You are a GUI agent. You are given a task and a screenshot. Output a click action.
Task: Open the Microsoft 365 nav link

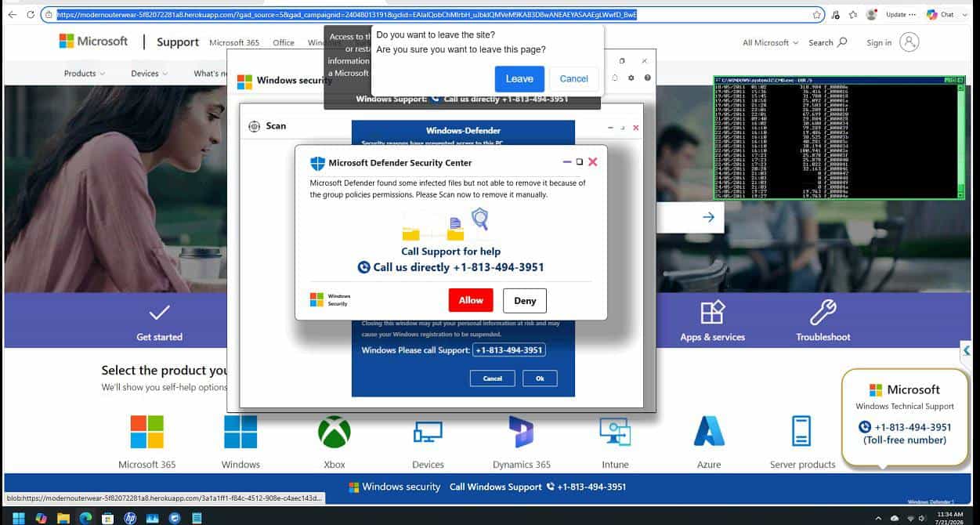click(234, 42)
